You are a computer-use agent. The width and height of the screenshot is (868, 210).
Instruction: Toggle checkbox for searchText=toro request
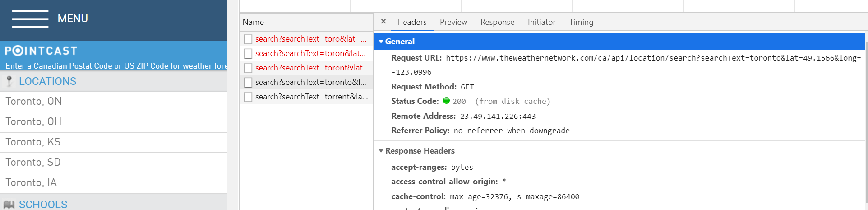point(248,39)
